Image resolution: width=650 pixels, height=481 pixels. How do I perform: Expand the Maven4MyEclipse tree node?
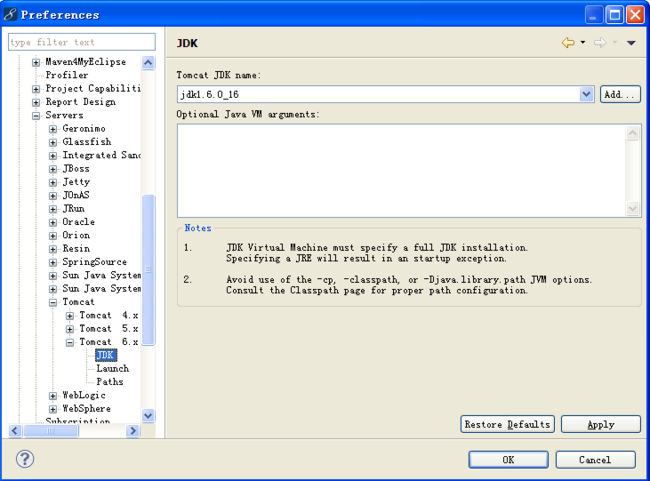point(36,63)
